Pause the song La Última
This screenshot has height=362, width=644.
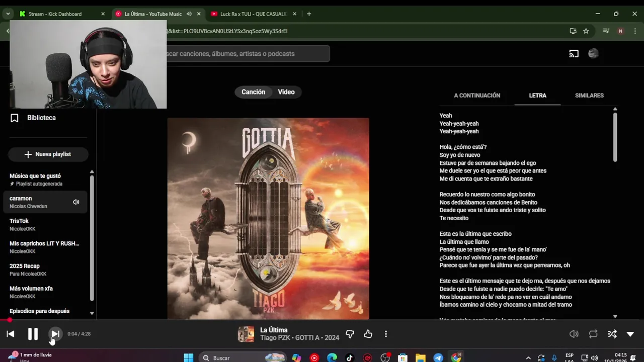33,334
